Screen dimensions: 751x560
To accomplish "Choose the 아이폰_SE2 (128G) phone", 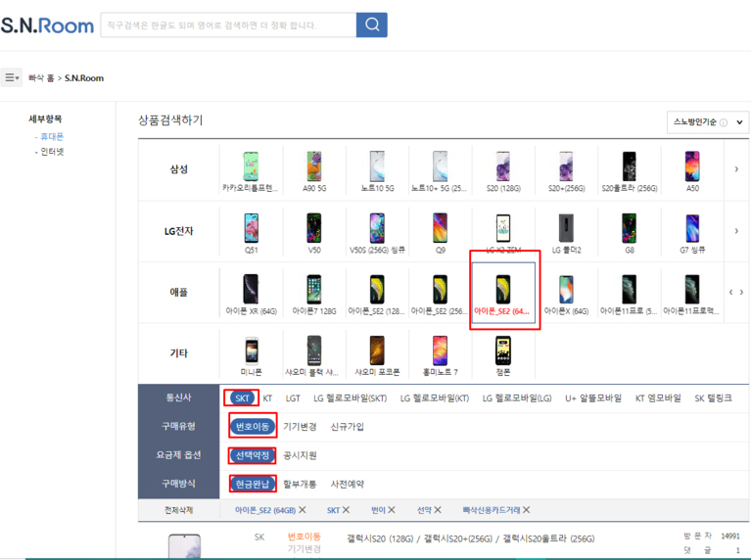I will coord(377,295).
